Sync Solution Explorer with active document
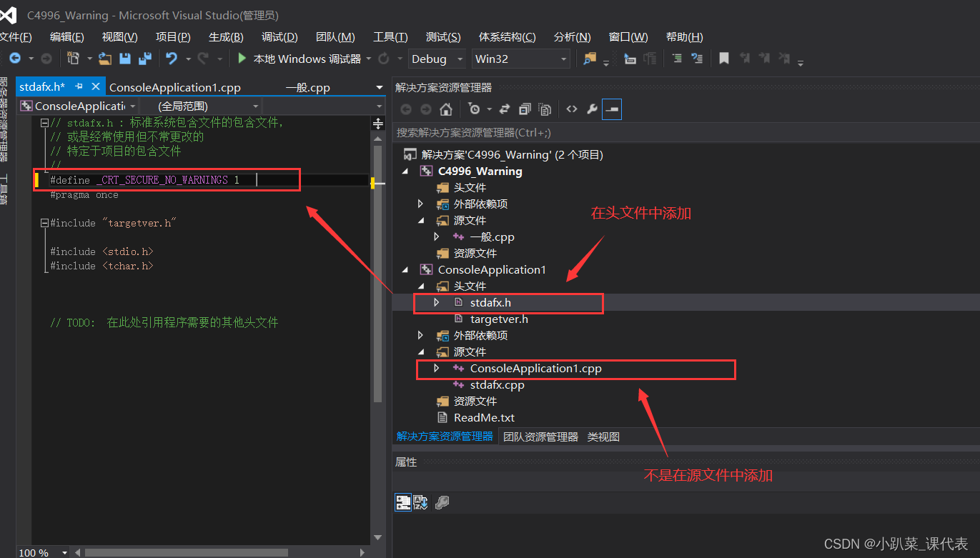 click(505, 109)
